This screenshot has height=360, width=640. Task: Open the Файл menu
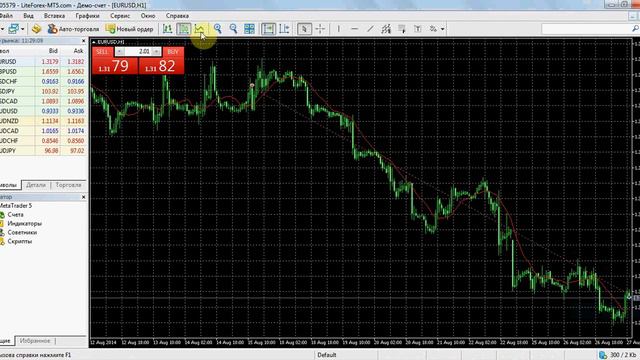6,16
